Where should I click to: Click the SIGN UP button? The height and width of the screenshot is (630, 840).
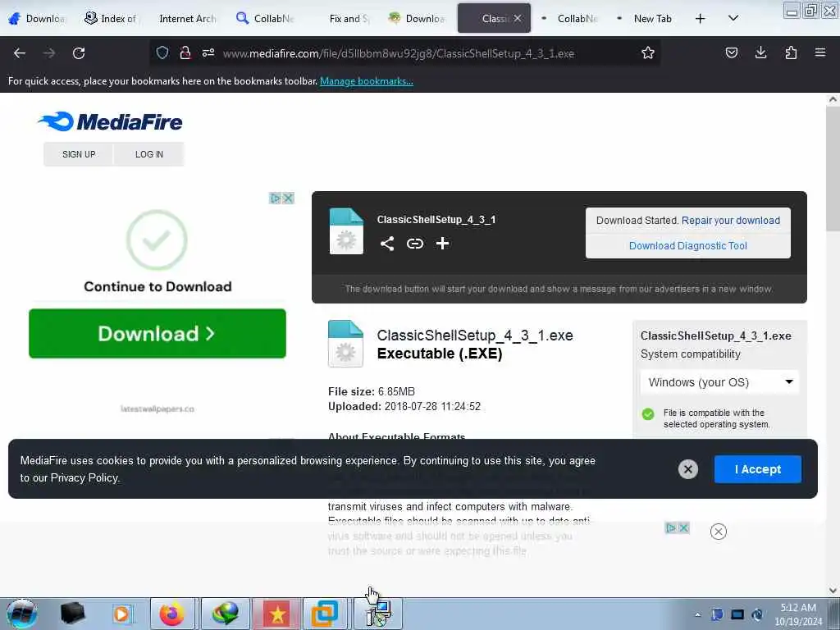pyautogui.click(x=79, y=154)
